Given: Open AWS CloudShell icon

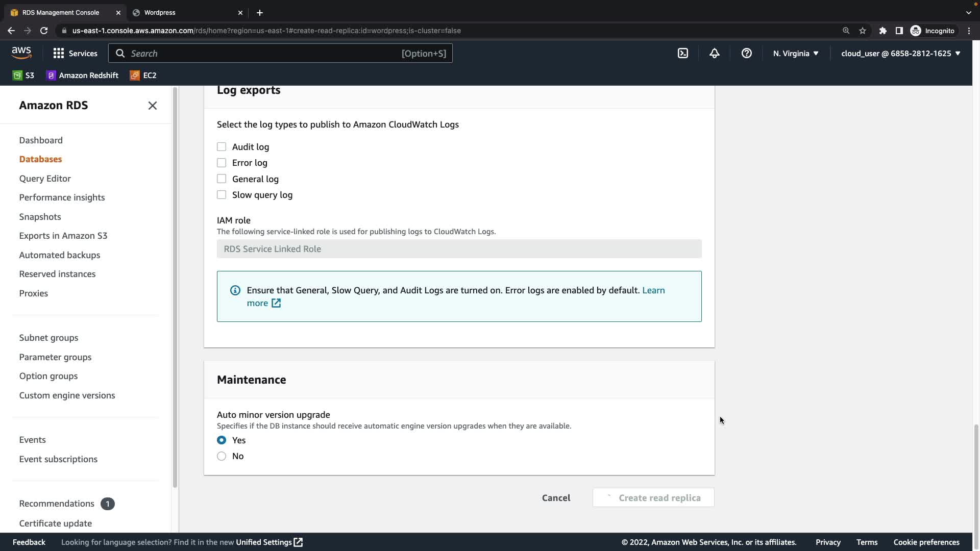Looking at the screenshot, I should 682,53.
